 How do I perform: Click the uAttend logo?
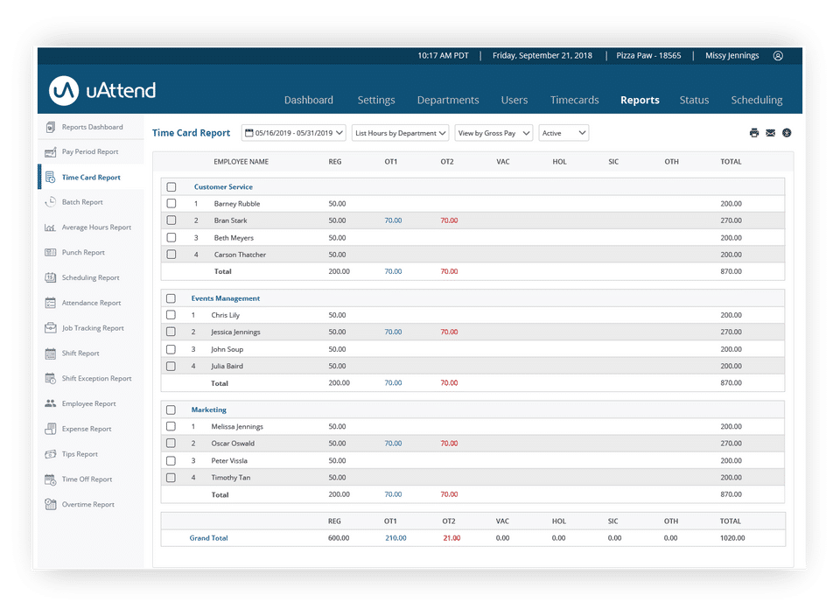coord(102,90)
